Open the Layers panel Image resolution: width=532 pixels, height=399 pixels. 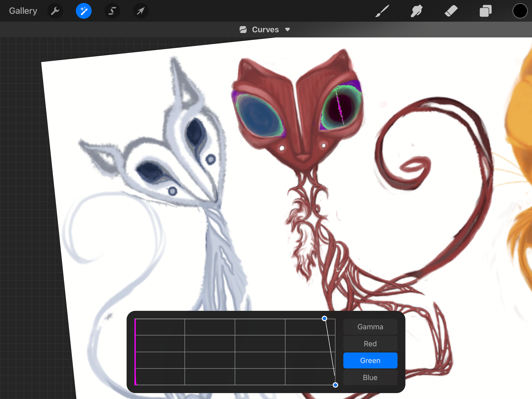point(485,11)
